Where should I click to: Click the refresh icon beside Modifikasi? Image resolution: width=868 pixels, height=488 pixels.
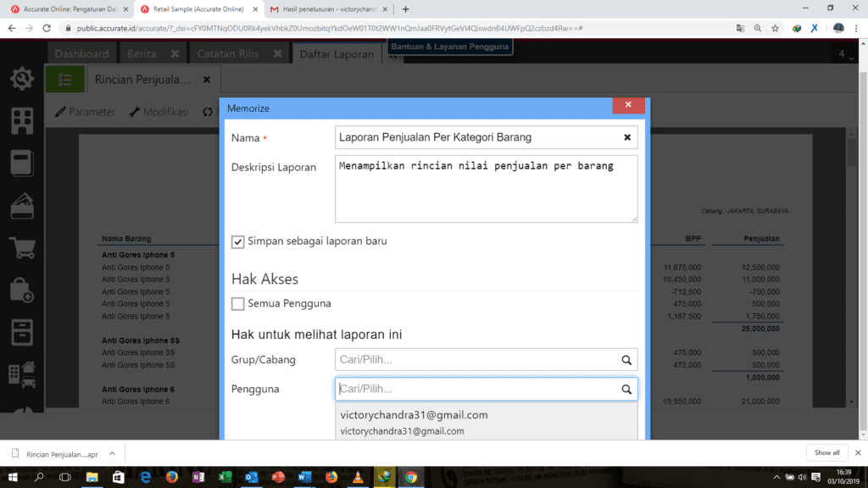pyautogui.click(x=208, y=112)
